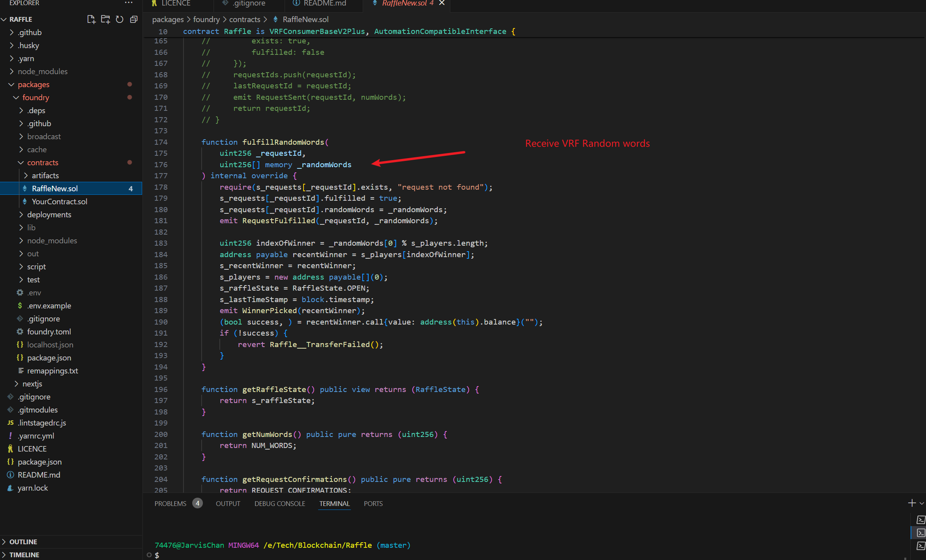Open the .yarnrc.yml file
Image resolution: width=926 pixels, height=560 pixels.
tap(71, 436)
